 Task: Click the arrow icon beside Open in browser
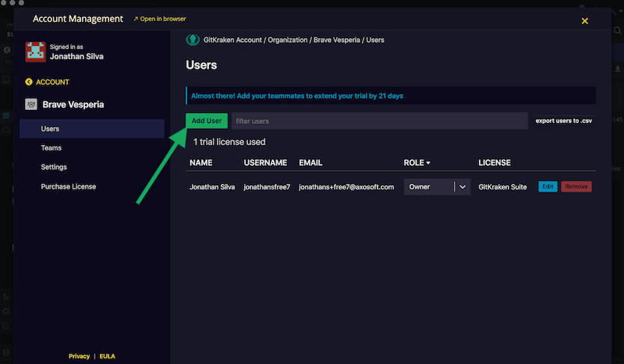[x=136, y=19]
